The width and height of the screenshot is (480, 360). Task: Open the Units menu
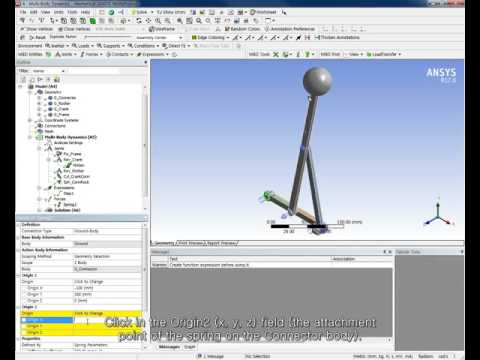pyautogui.click(x=59, y=12)
